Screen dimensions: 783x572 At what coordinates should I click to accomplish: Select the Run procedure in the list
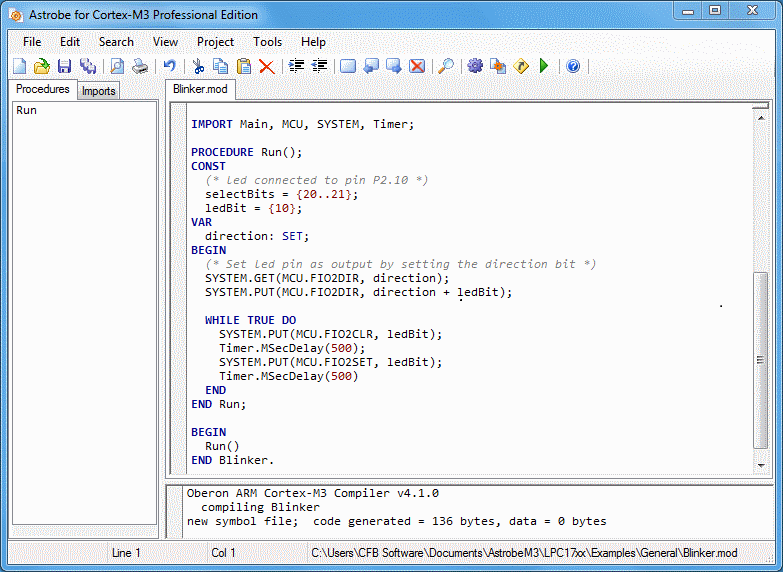coord(26,110)
